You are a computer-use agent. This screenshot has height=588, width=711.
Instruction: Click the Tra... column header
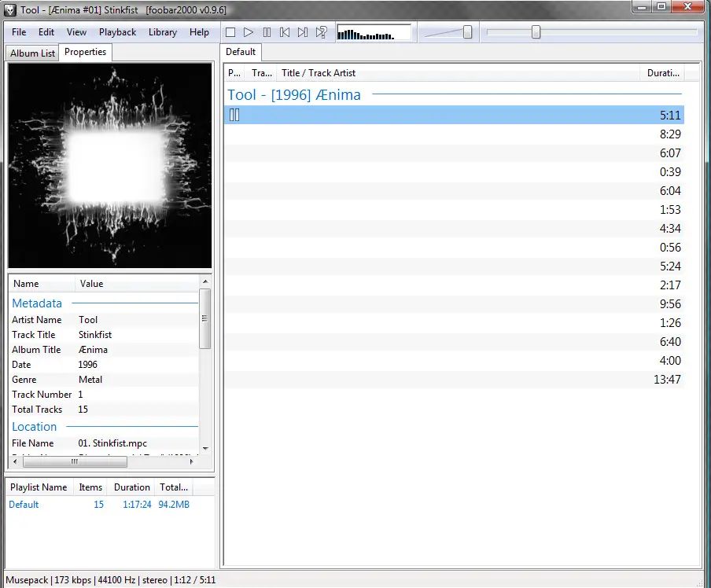(x=262, y=73)
